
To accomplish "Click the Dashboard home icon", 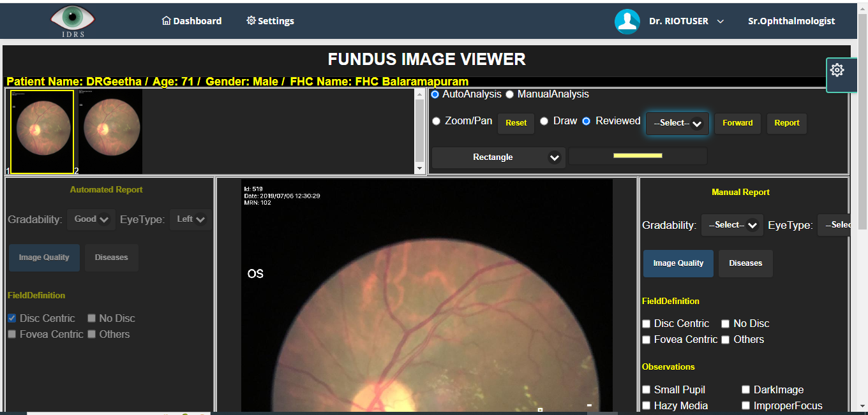I will [167, 20].
